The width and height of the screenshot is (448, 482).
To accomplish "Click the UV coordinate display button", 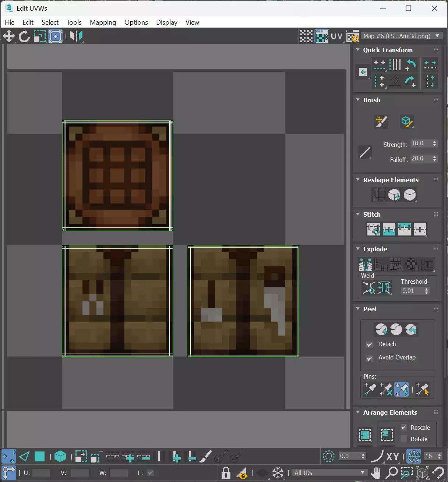I will (337, 36).
